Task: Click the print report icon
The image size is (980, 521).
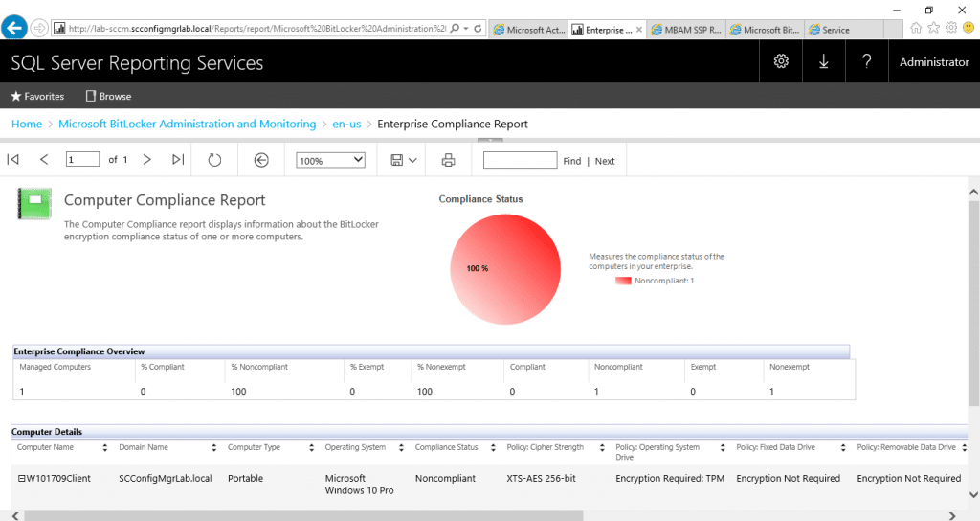Action: click(448, 160)
